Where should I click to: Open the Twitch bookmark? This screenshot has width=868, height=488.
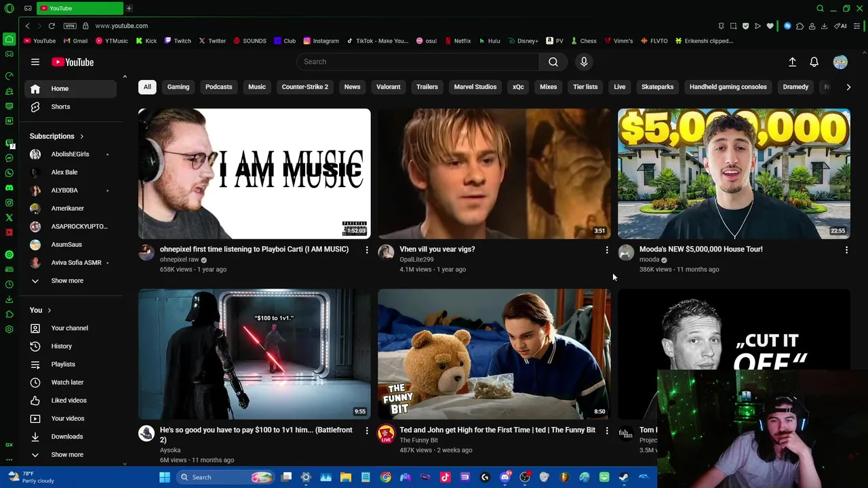(178, 41)
